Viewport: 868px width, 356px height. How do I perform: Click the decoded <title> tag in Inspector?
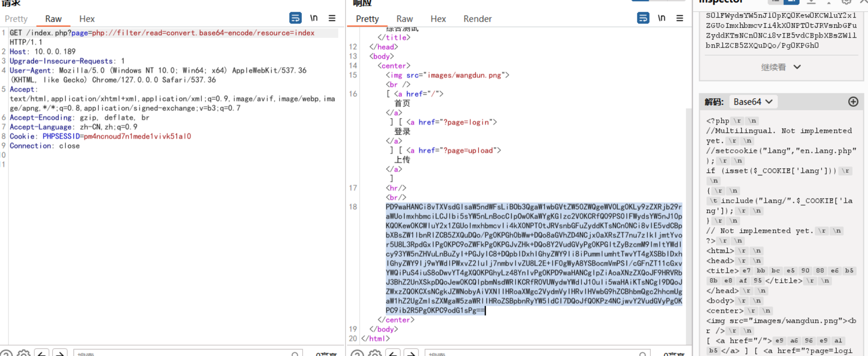coord(722,270)
